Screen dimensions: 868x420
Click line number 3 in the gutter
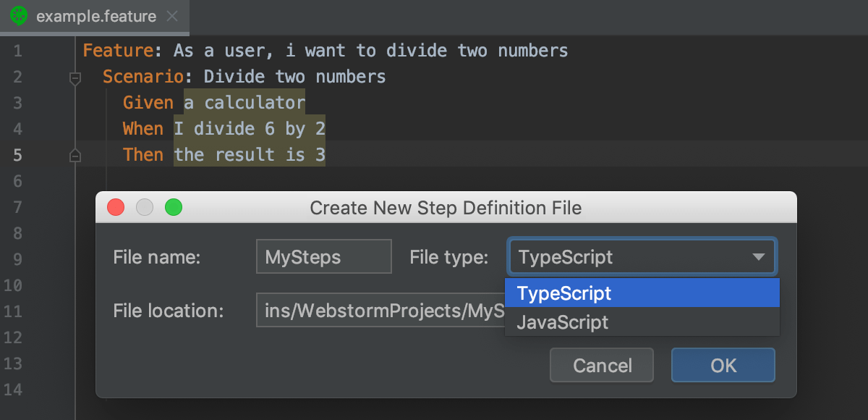click(18, 102)
